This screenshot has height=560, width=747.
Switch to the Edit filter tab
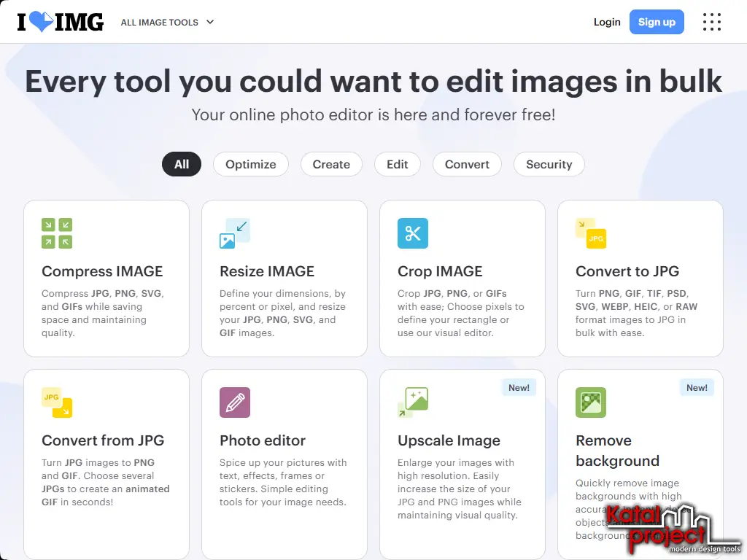(398, 164)
